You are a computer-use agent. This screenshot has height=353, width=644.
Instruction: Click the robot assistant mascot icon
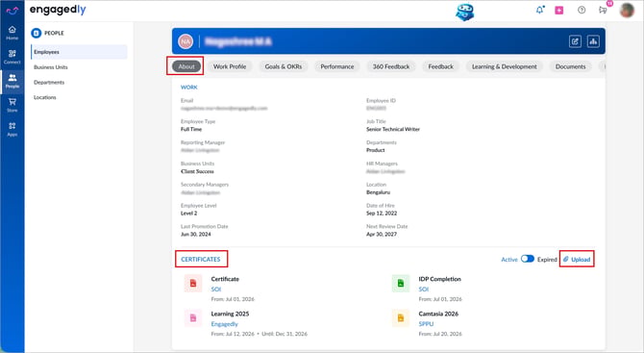click(x=465, y=12)
